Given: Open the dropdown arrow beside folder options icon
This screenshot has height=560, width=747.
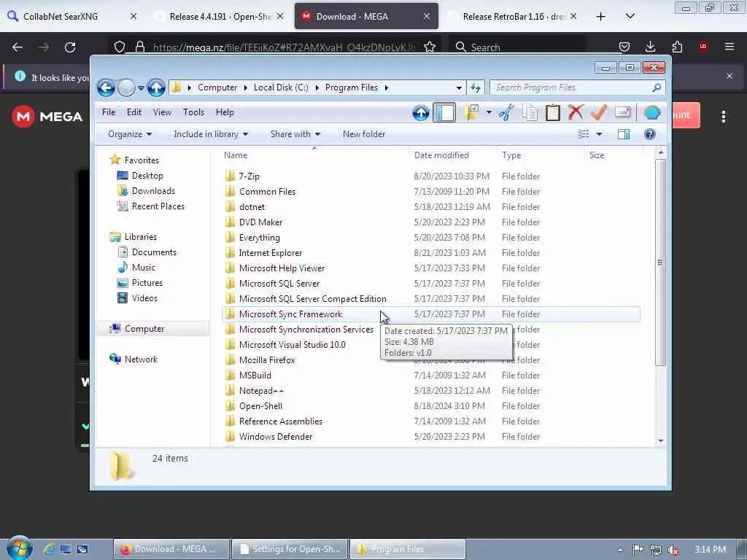Looking at the screenshot, I should point(489,113).
